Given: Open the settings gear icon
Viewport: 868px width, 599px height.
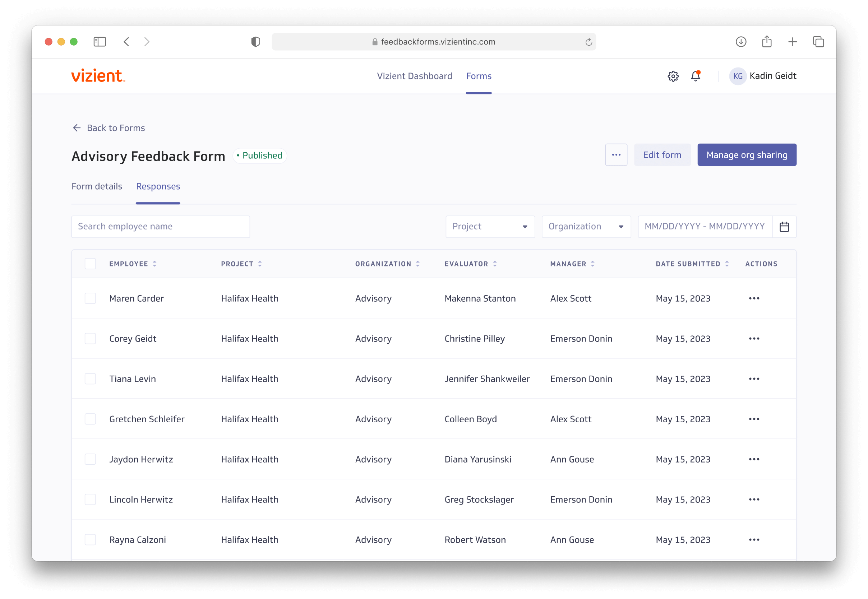Looking at the screenshot, I should (673, 76).
